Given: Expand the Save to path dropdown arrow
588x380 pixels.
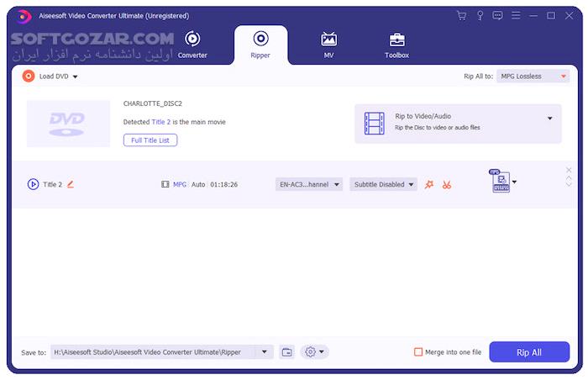Looking at the screenshot, I should [265, 352].
